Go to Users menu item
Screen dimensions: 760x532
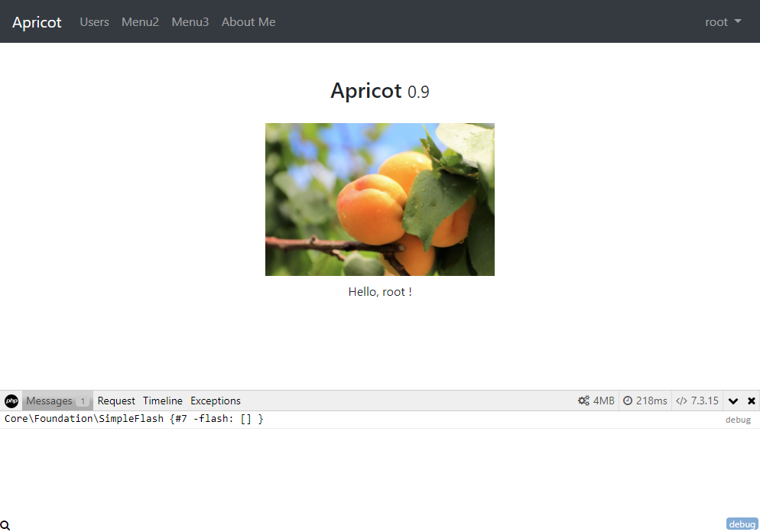tap(94, 22)
